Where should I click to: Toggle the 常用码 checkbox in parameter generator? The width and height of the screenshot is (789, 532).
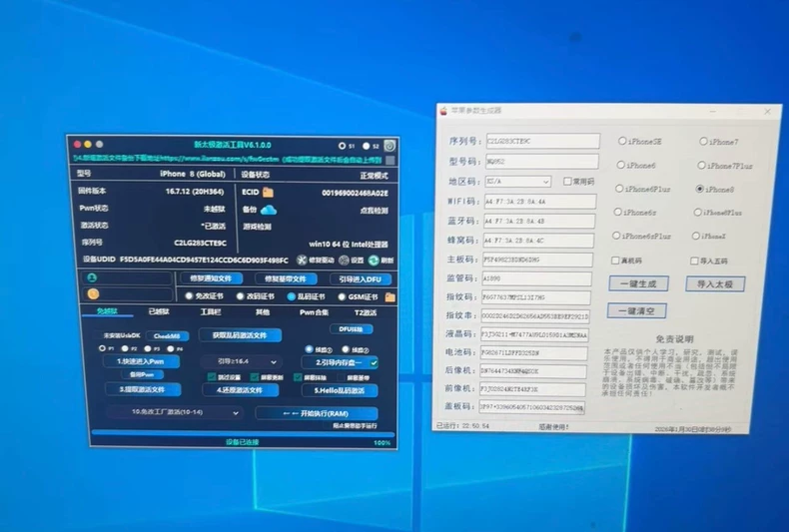point(567,181)
